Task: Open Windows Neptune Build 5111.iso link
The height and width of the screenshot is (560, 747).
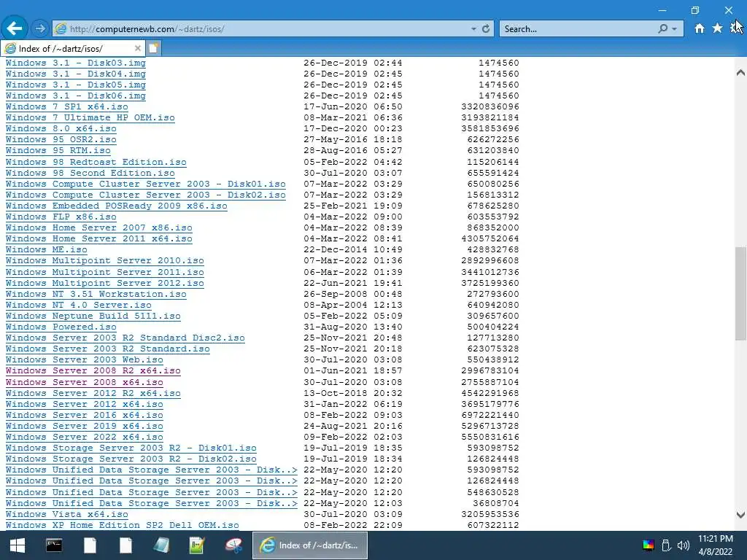Action: (x=93, y=316)
